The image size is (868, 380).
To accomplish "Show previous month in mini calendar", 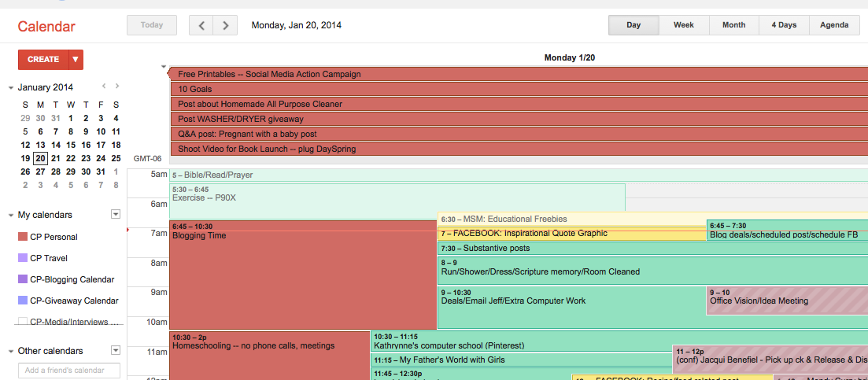I will click(103, 86).
